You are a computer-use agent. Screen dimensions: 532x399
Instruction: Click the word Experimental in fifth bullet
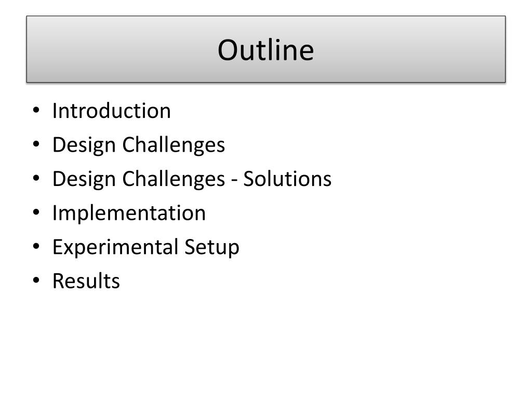[115, 247]
